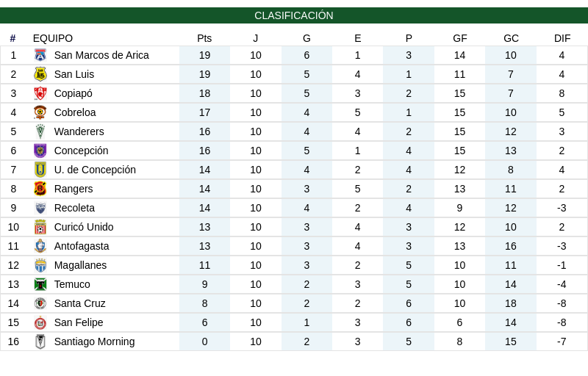Click the CLASIFICACIÓN title bar
This screenshot has width=588, height=376.
294,15
